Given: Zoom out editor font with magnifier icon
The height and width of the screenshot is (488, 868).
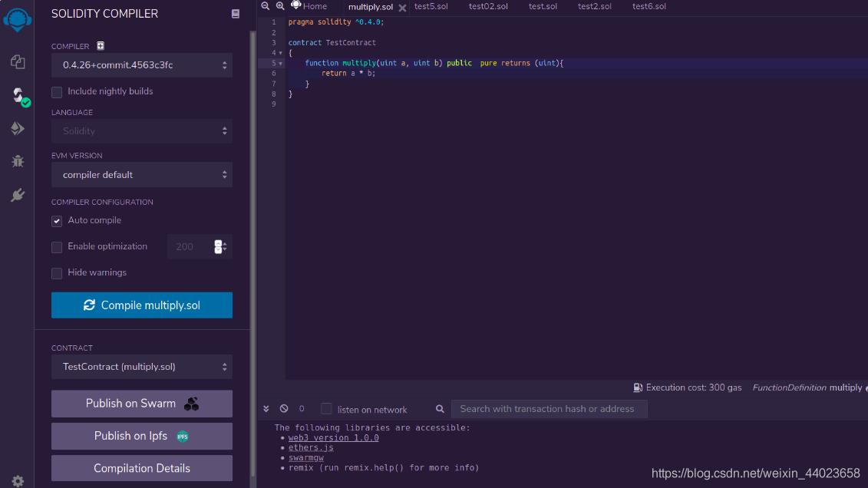Looking at the screenshot, I should tap(266, 6).
